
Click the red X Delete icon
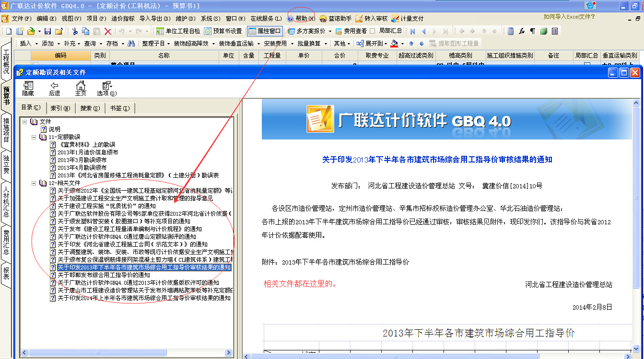108,31
